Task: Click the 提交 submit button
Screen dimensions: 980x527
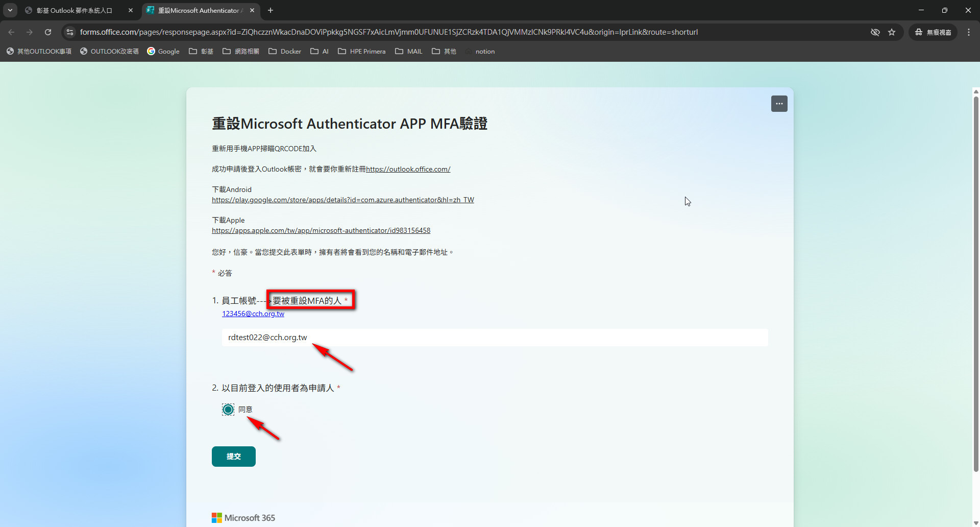Action: tap(233, 457)
